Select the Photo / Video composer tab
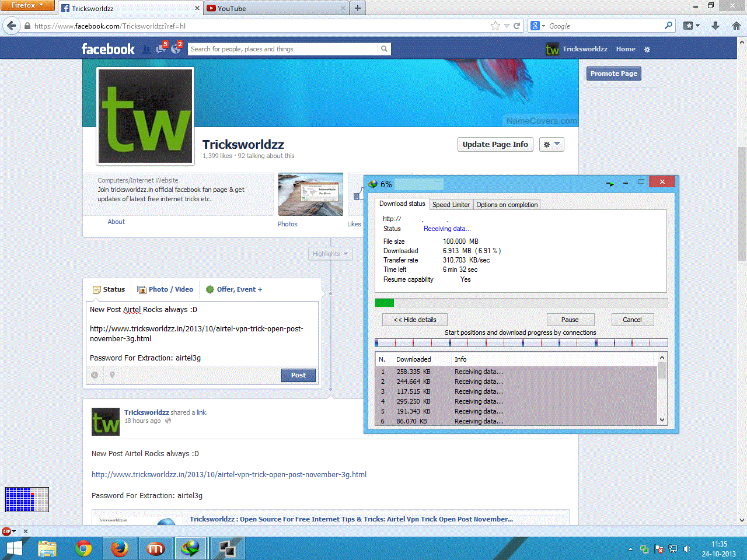This screenshot has height=560, width=747. [x=165, y=289]
